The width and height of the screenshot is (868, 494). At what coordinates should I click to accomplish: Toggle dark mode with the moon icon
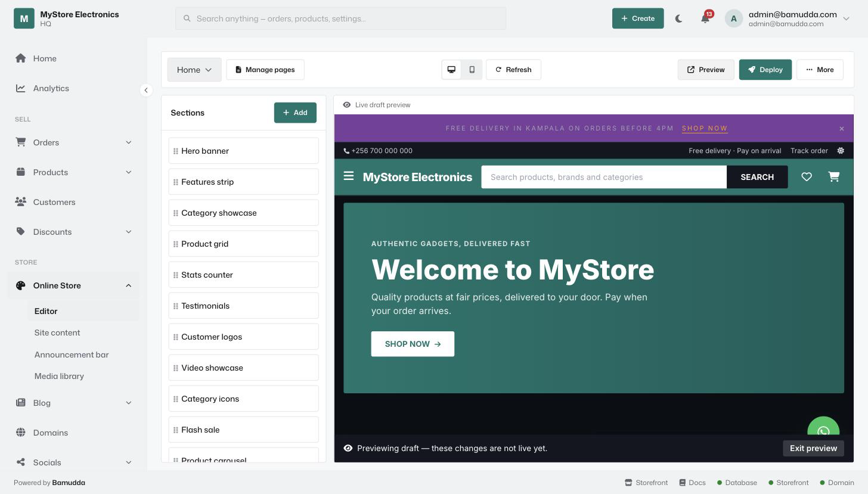coord(678,18)
